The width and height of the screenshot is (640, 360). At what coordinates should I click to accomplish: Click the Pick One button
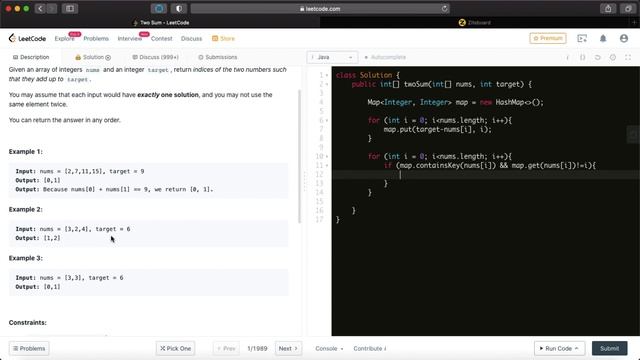pos(176,348)
